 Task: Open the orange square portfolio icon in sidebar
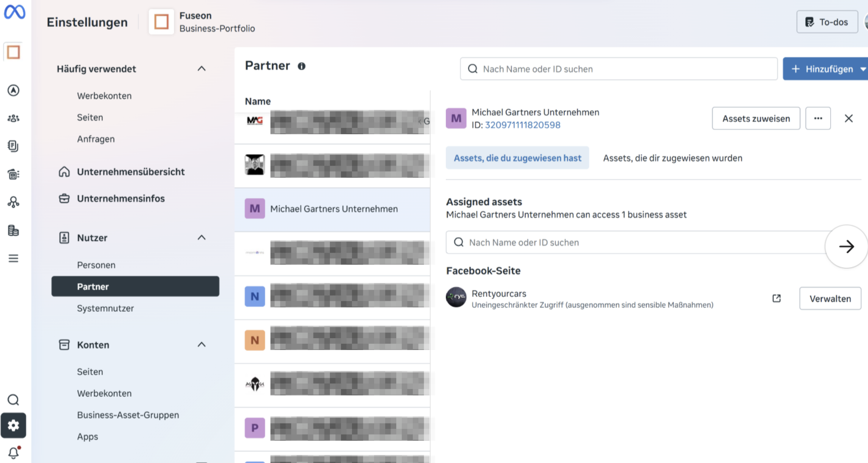[x=14, y=52]
